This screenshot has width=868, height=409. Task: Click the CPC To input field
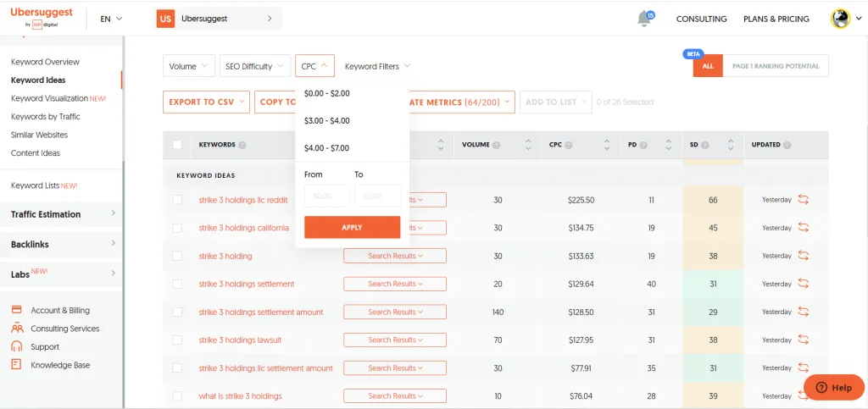[377, 196]
